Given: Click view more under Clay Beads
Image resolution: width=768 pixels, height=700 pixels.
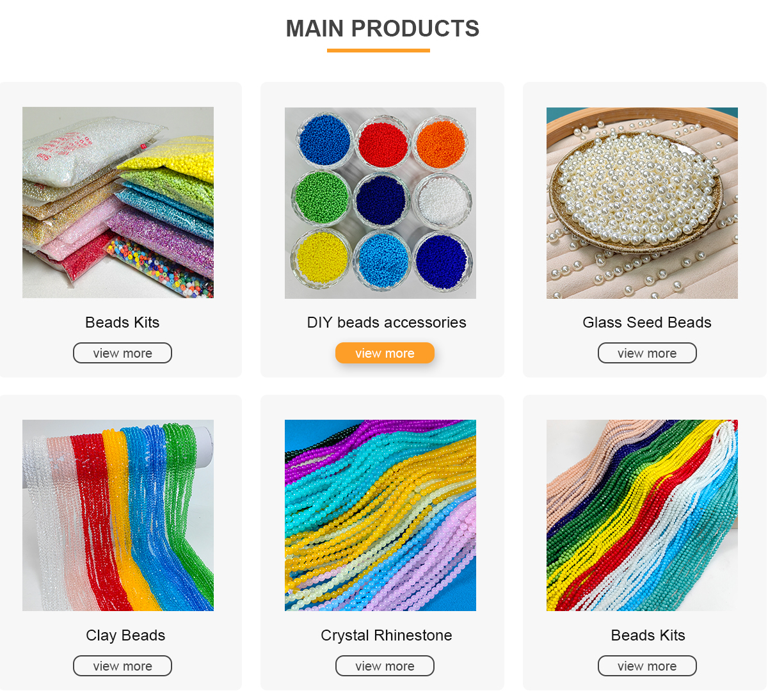Looking at the screenshot, I should (122, 666).
